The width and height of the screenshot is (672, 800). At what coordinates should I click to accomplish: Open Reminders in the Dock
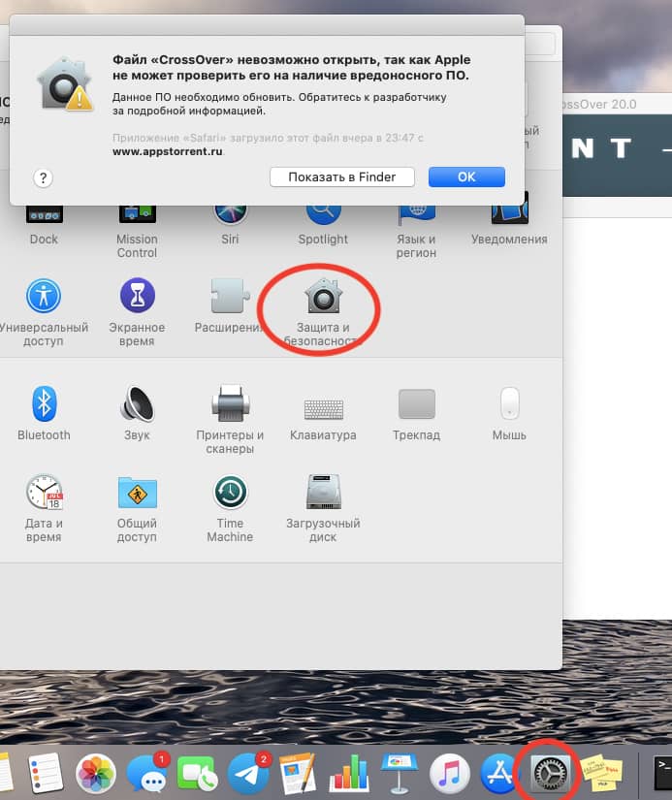(45, 774)
